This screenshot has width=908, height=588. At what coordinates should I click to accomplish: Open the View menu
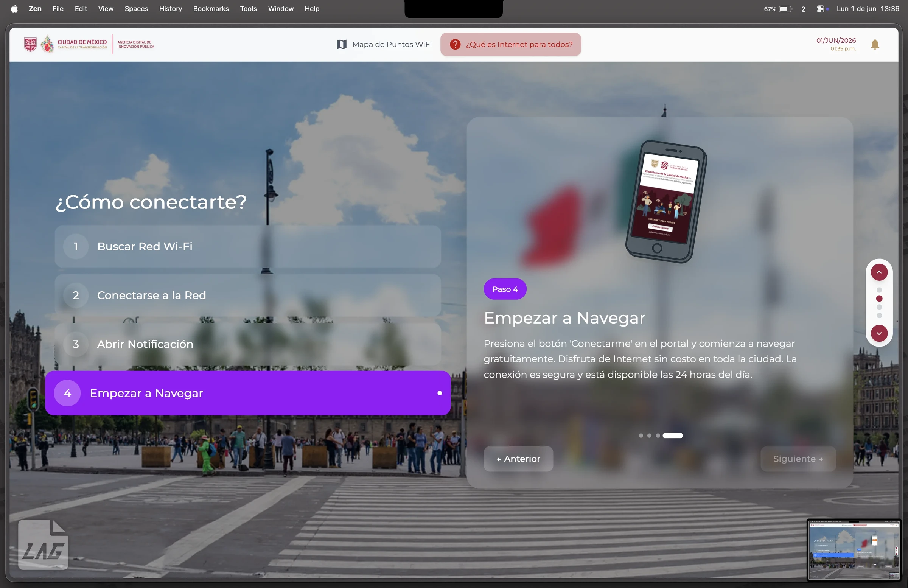(105, 9)
